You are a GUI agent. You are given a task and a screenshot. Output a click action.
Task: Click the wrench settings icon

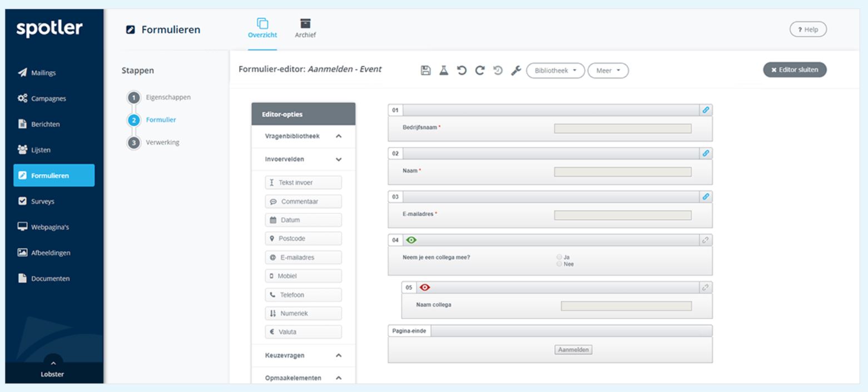tap(515, 70)
